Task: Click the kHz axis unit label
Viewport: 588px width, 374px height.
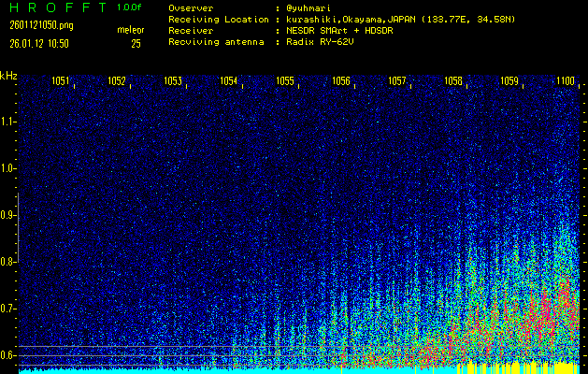Action: [x=9, y=76]
